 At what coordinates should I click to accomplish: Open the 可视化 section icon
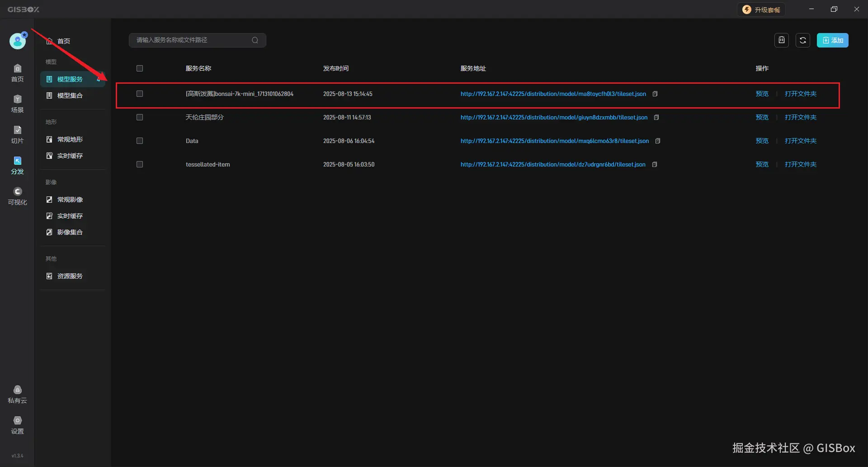[17, 196]
